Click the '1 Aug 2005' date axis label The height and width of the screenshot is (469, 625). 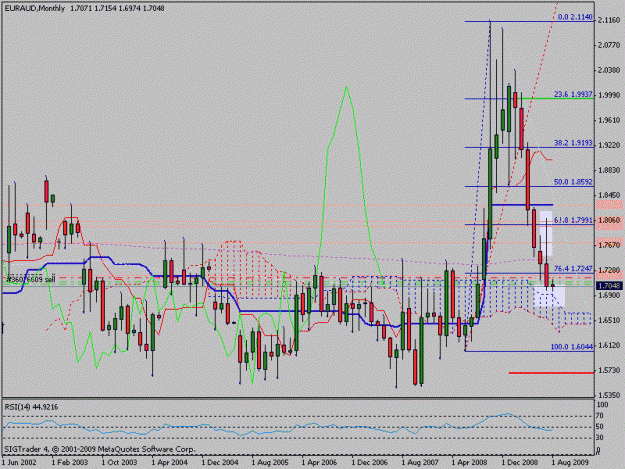[270, 462]
